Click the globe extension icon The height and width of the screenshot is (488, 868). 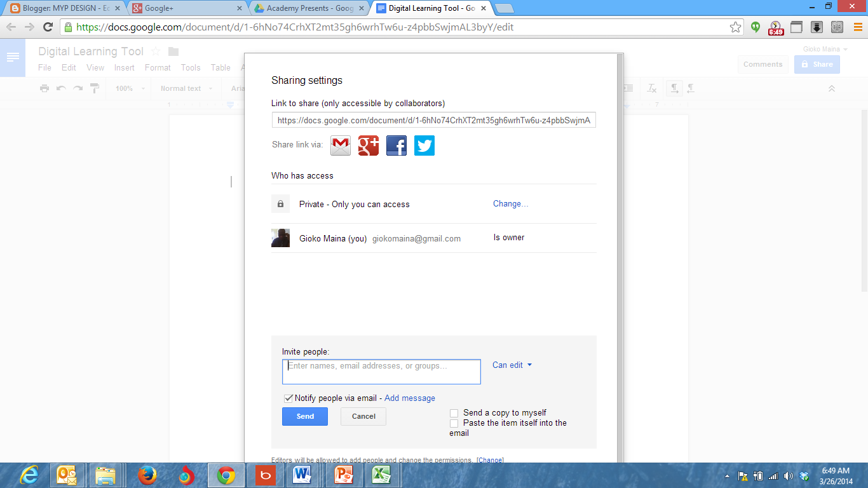pos(837,27)
